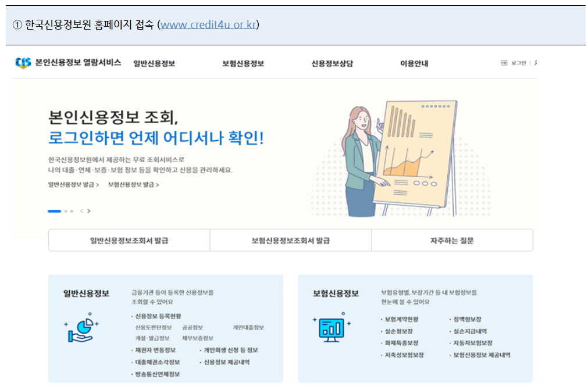This screenshot has height=390, width=588.
Task: Open 보험신용정보 제공내역 item
Action: pyautogui.click(x=482, y=355)
